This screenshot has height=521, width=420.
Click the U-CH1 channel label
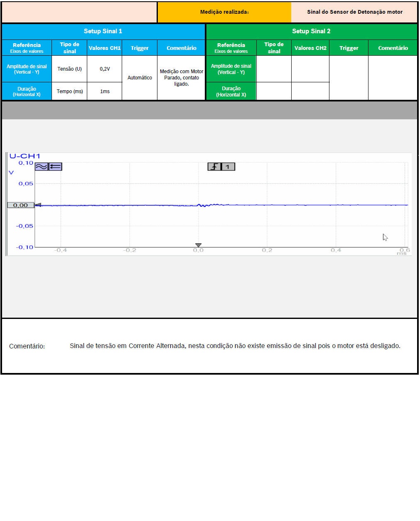(x=25, y=156)
